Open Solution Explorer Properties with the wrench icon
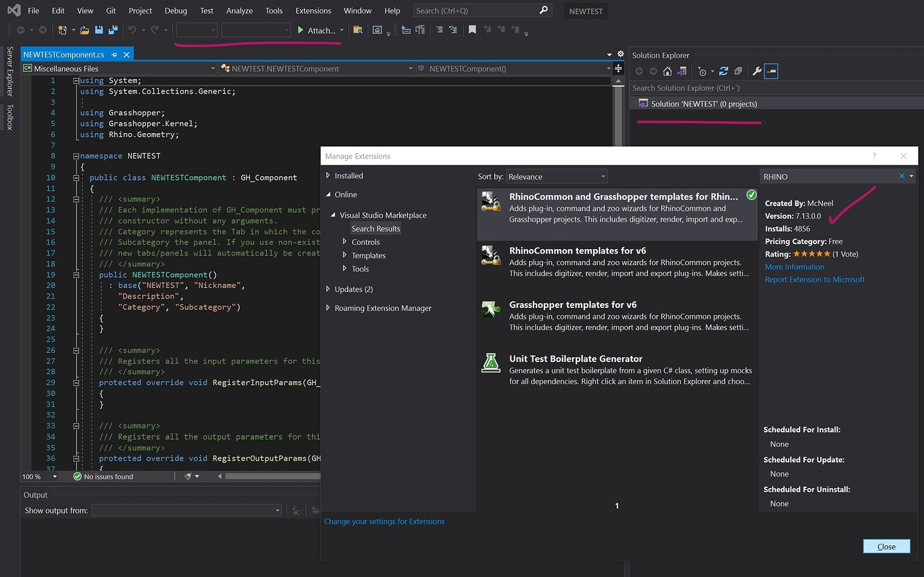The image size is (924, 577). (757, 71)
